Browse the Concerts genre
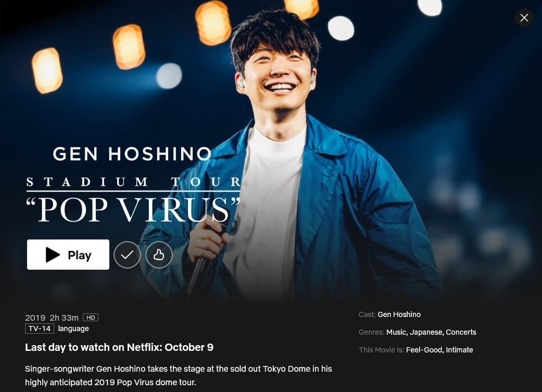The height and width of the screenshot is (392, 542). click(x=461, y=332)
